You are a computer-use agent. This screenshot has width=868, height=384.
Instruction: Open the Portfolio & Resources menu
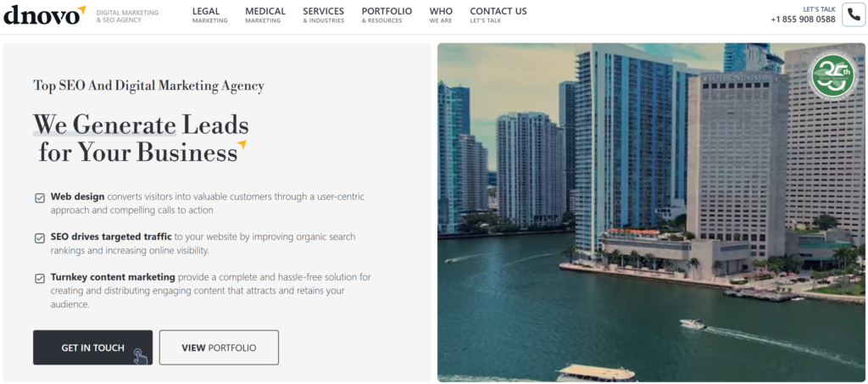(x=387, y=15)
